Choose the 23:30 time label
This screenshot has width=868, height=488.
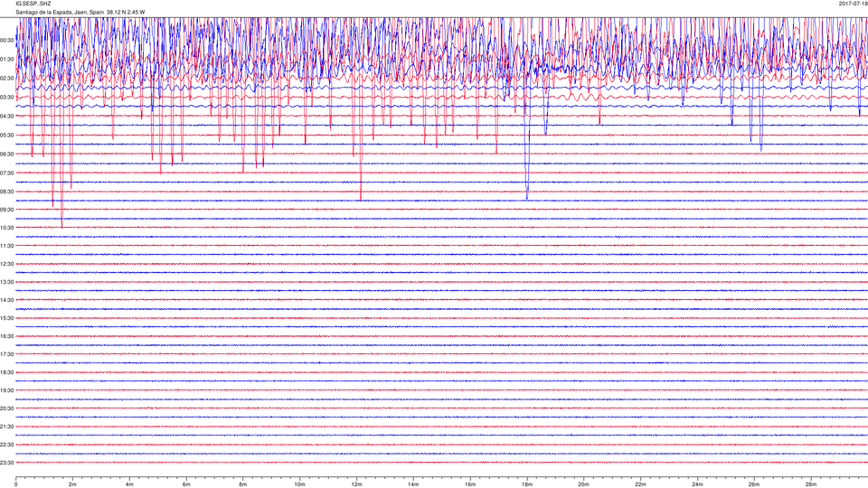pyautogui.click(x=7, y=463)
